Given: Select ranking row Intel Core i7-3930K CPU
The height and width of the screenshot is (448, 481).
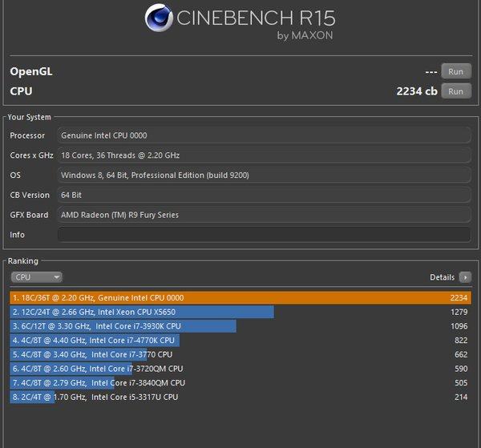Looking at the screenshot, I should click(x=240, y=326).
